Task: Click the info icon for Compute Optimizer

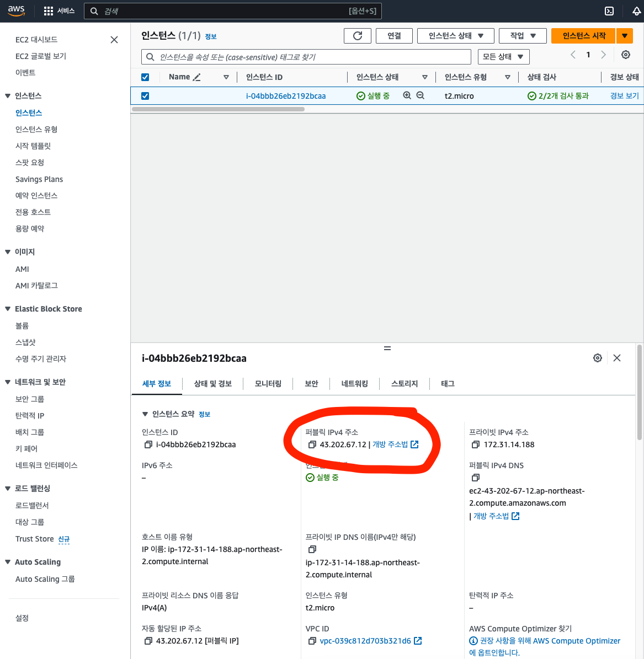Action: coord(473,641)
